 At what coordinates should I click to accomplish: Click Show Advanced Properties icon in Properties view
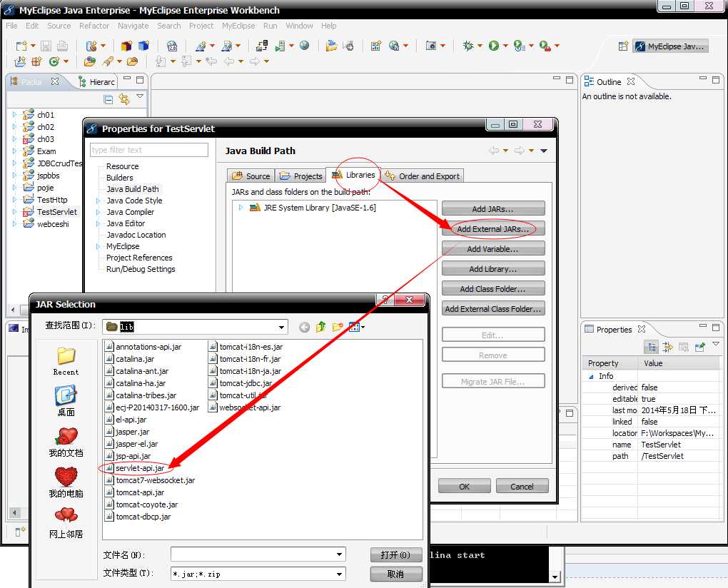tap(667, 347)
